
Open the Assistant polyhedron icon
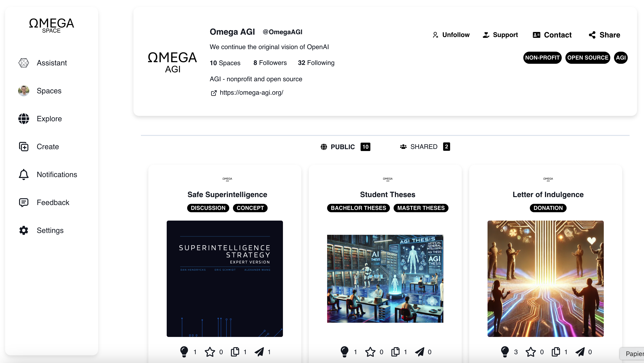pyautogui.click(x=24, y=63)
